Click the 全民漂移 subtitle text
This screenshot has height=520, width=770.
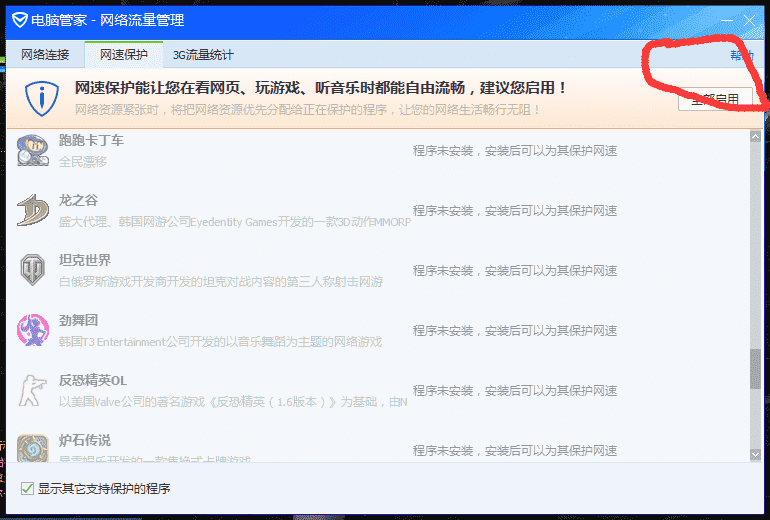point(83,162)
